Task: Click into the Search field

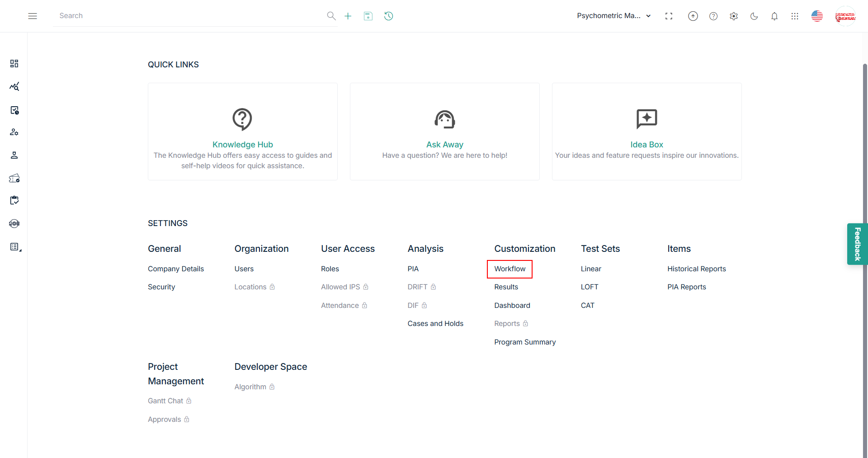Action: point(190,16)
